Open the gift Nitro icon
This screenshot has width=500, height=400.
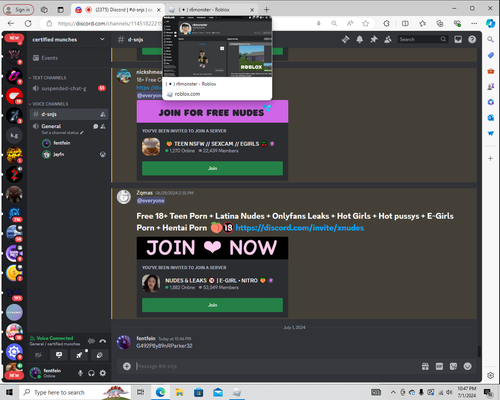pos(425,366)
